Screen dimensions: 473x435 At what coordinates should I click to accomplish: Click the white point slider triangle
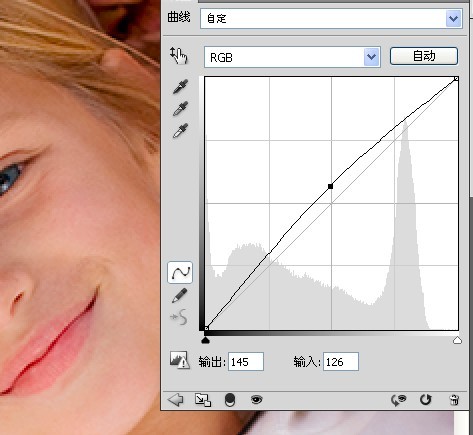click(457, 340)
